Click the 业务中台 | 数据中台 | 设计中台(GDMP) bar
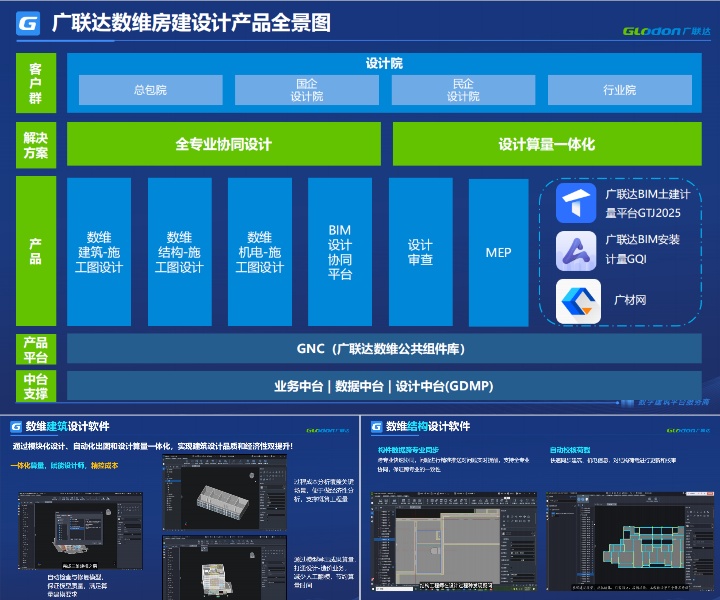The height and width of the screenshot is (600, 720). point(384,386)
